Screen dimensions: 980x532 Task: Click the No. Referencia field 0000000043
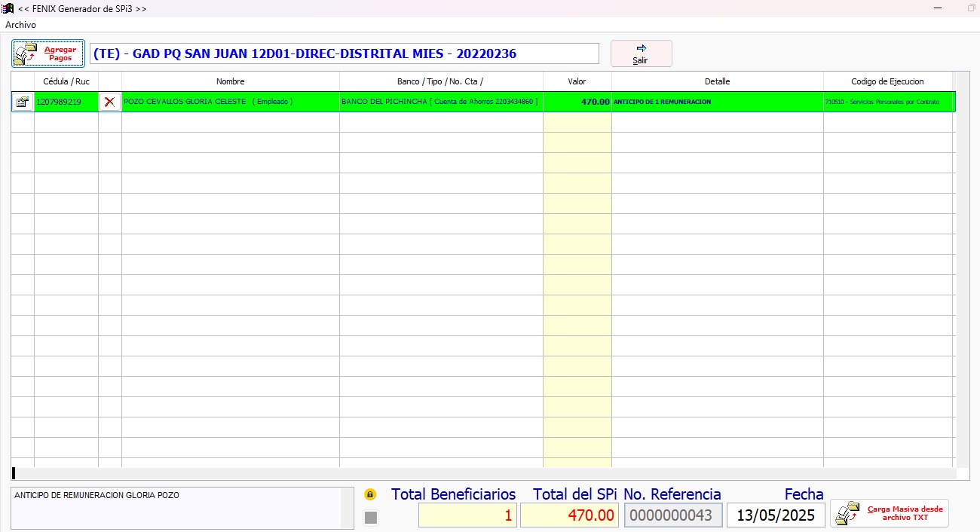pyautogui.click(x=672, y=515)
